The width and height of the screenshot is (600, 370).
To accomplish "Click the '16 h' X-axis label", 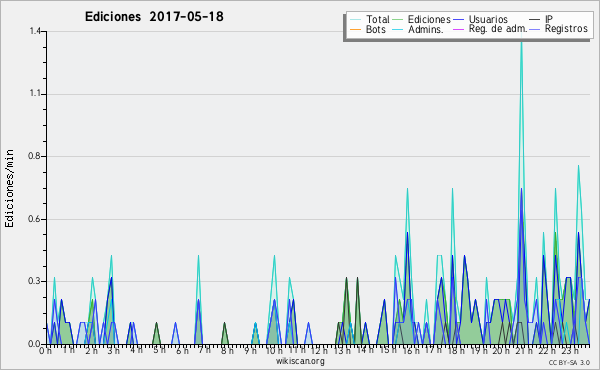I will [x=410, y=350].
